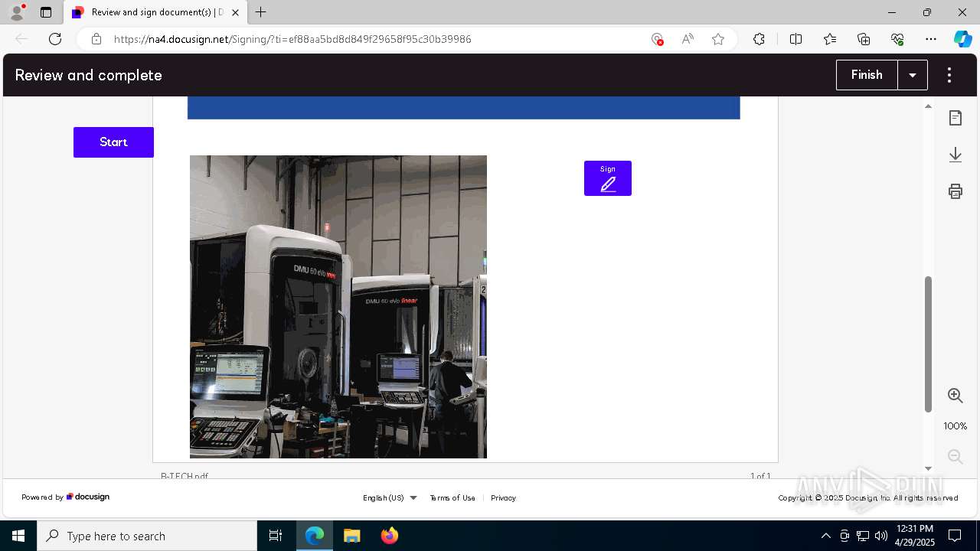980x551 pixels.
Task: Open the English (US) language dropdown
Action: pyautogui.click(x=390, y=497)
